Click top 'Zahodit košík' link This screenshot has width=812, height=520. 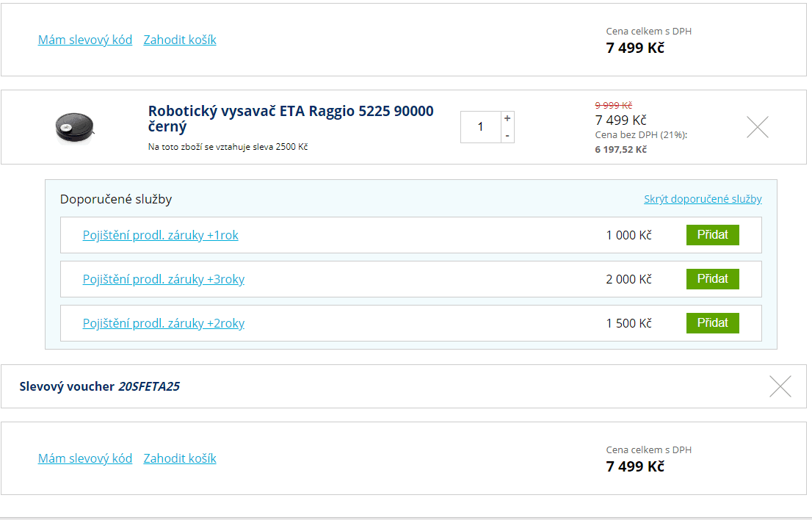[180, 40]
